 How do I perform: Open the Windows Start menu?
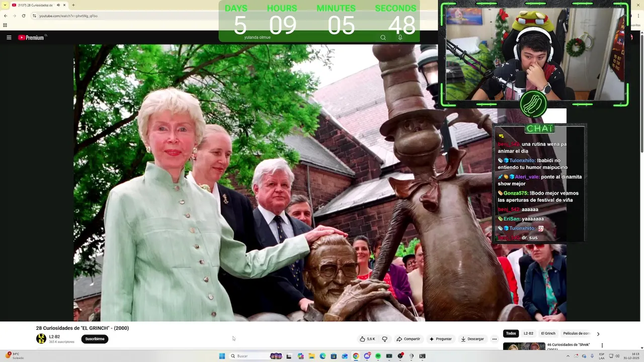[222, 356]
